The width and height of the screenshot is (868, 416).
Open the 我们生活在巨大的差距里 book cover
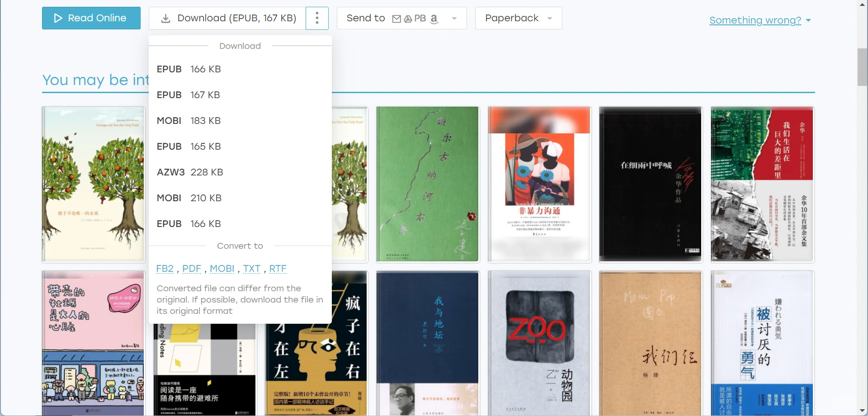click(x=762, y=184)
